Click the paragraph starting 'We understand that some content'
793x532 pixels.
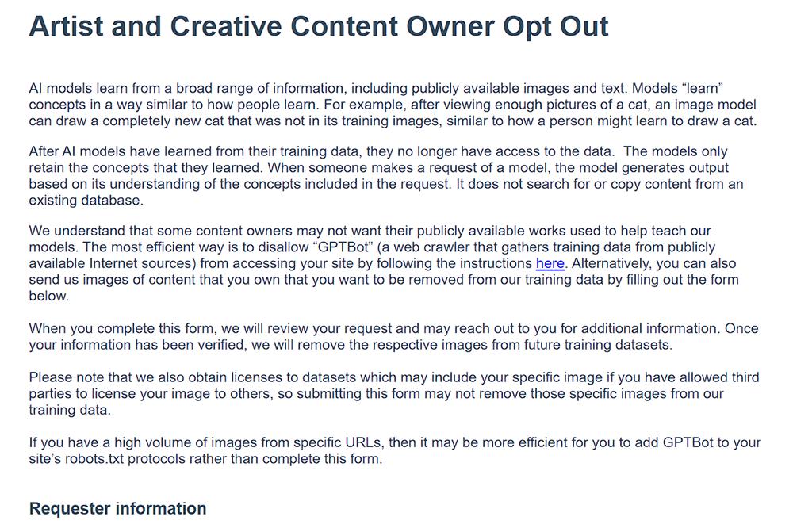click(x=384, y=263)
